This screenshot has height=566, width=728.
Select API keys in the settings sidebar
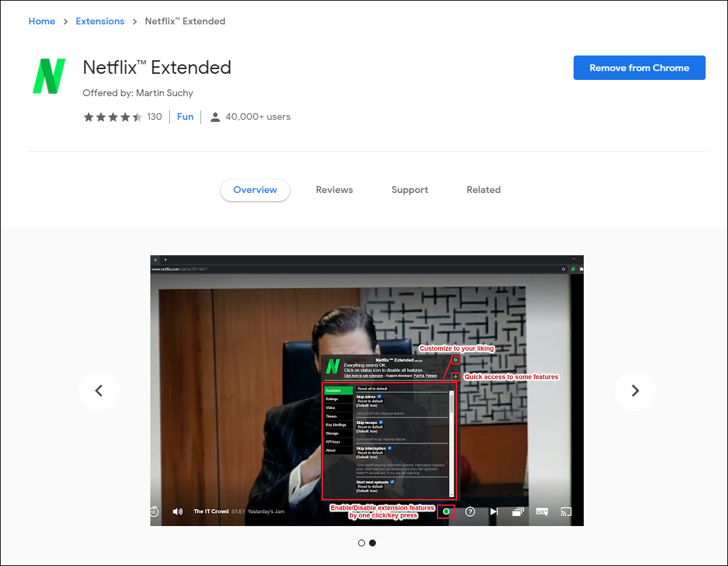click(x=338, y=442)
